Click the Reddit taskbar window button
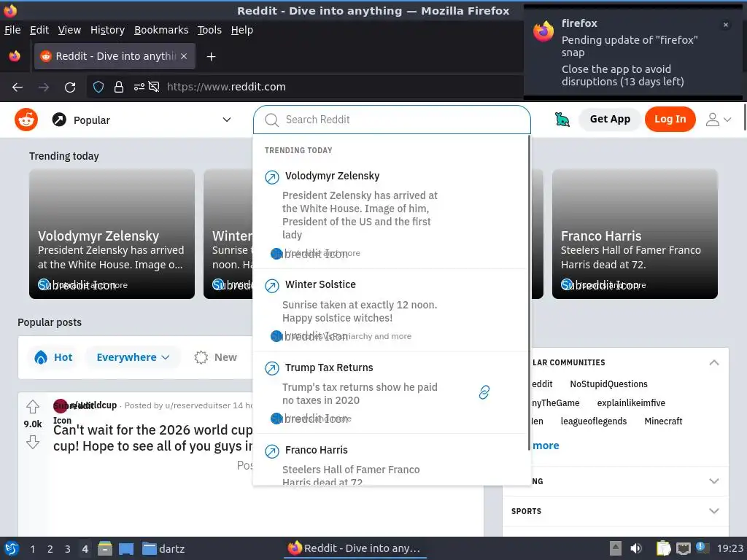The image size is (747, 560). tap(354, 548)
